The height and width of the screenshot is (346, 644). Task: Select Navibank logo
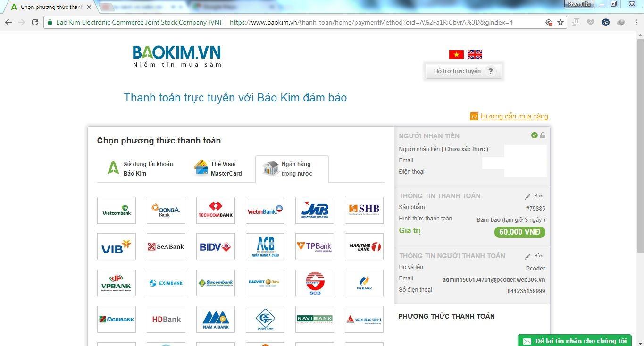315,319
